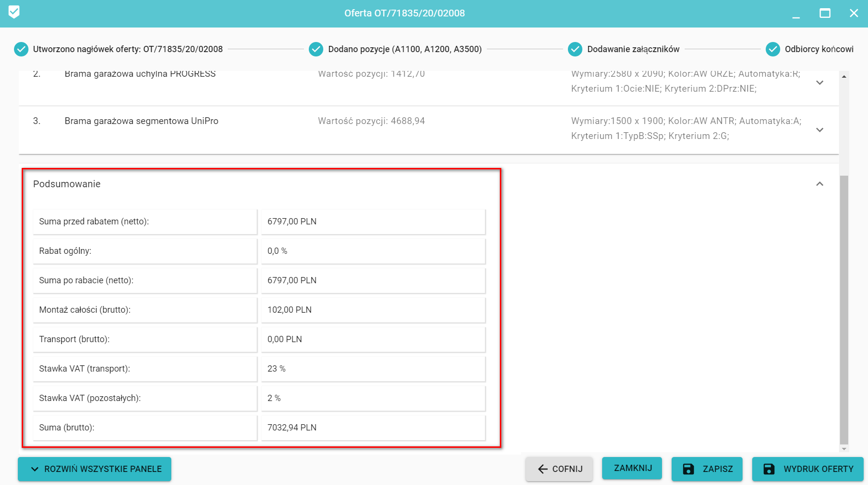Image resolution: width=868 pixels, height=485 pixels.
Task: Click the checkmark icon beside 'Utworzono nagłówek oferty'
Action: pos(21,49)
